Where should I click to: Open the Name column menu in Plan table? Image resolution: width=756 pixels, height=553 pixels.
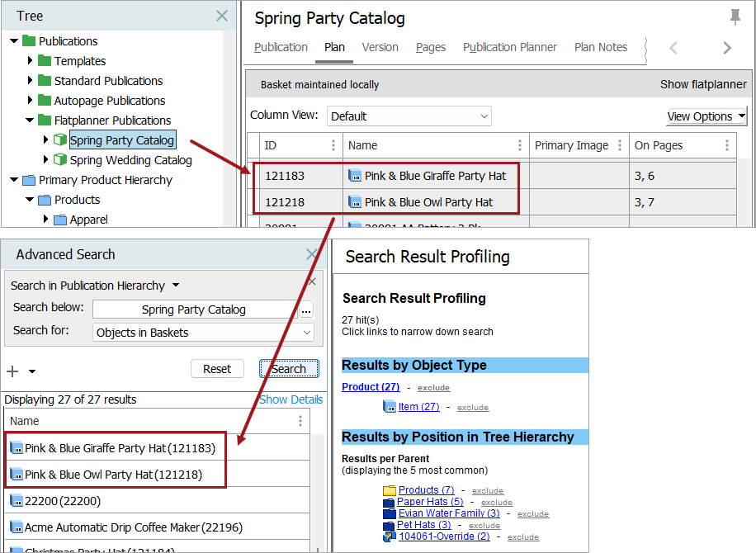pos(520,145)
